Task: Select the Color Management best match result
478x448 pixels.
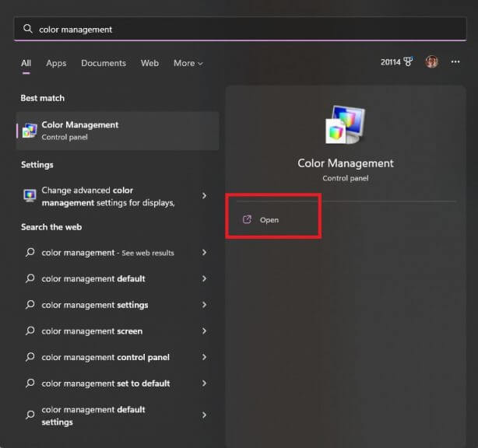Action: click(118, 131)
